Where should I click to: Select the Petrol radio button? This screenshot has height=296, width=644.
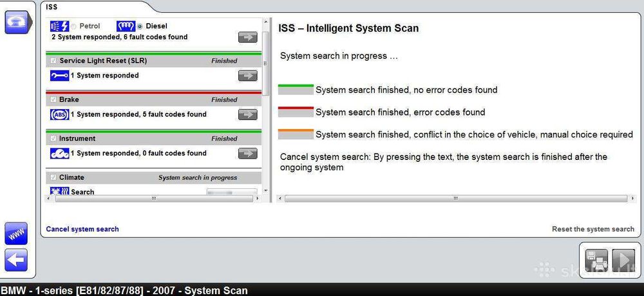[73, 26]
